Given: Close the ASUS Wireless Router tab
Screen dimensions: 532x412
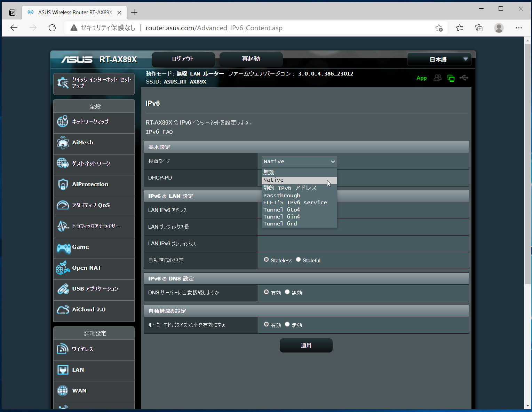Looking at the screenshot, I should (119, 13).
